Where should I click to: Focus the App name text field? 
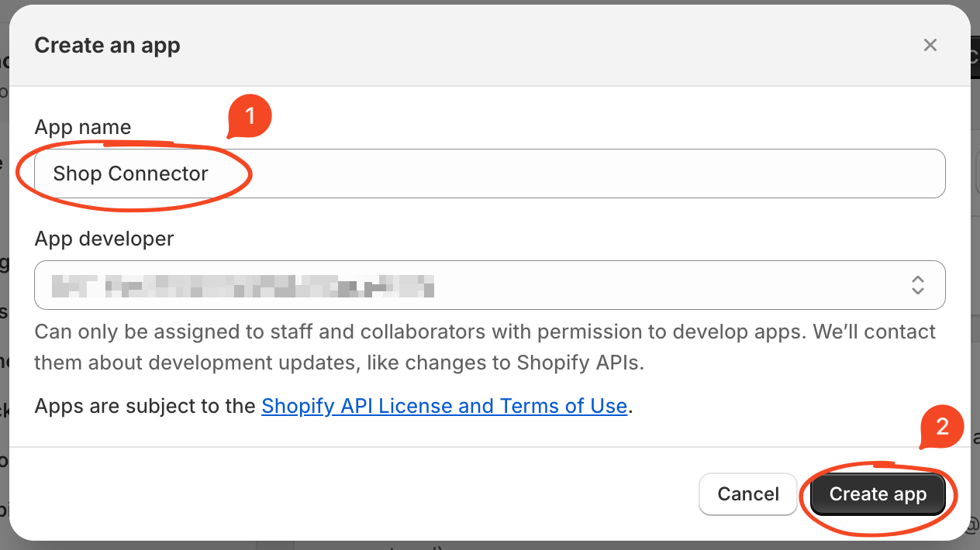tap(490, 174)
